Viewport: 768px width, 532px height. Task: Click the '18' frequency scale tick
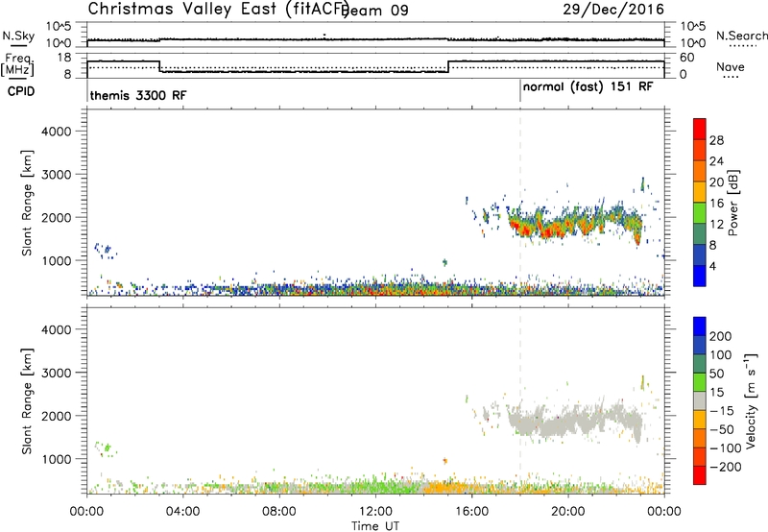(x=64, y=58)
